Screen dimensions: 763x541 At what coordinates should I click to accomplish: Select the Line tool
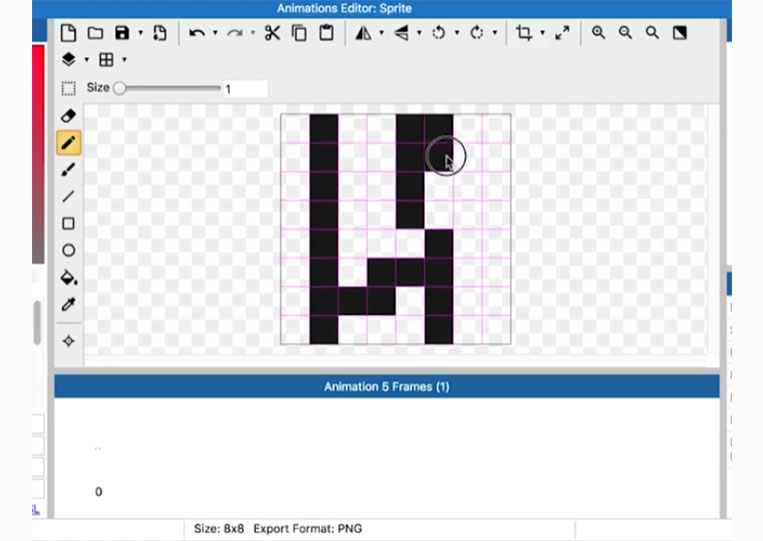[x=69, y=197]
